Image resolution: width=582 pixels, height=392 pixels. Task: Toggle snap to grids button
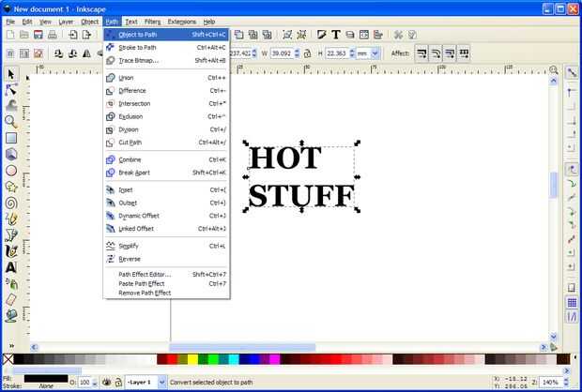pos(572,302)
